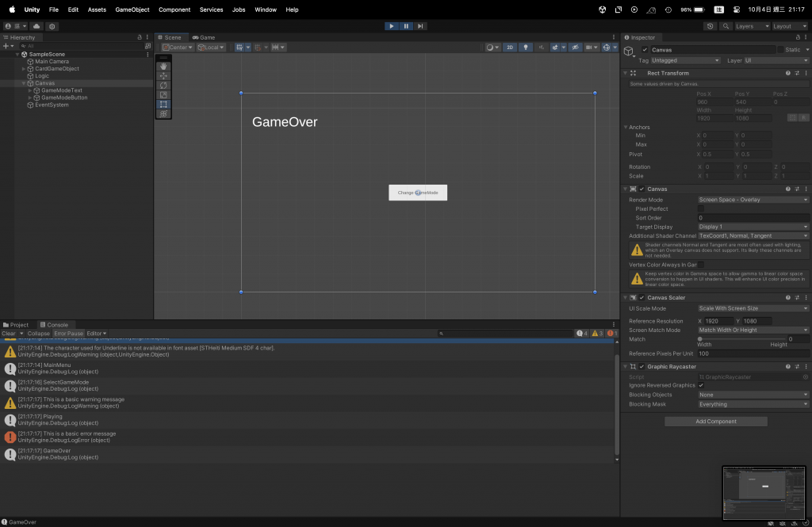Click the global search magnifier icon
The image size is (812, 527).
pos(726,26)
